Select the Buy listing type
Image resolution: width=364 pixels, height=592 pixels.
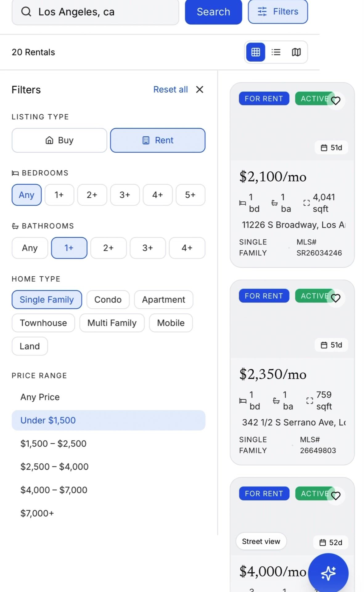(59, 140)
